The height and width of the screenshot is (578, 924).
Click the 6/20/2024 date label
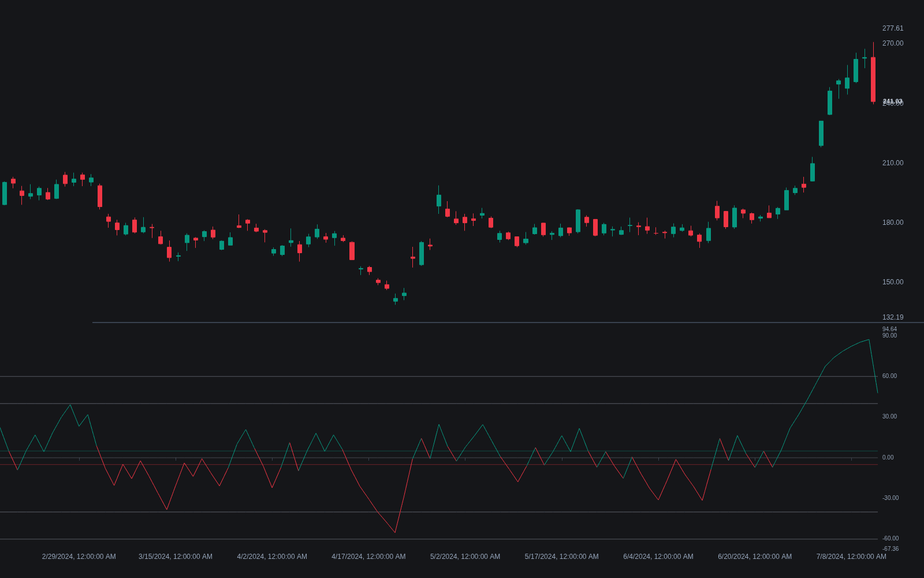[755, 557]
